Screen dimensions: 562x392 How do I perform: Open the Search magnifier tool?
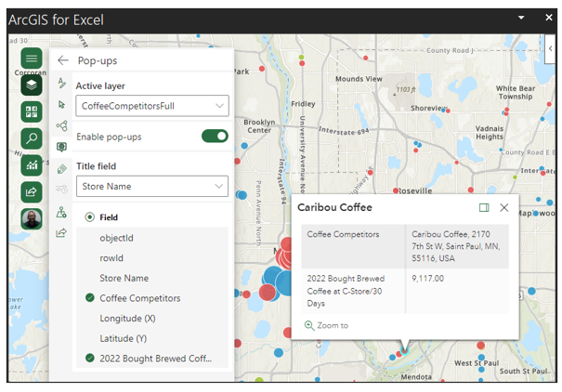click(32, 138)
